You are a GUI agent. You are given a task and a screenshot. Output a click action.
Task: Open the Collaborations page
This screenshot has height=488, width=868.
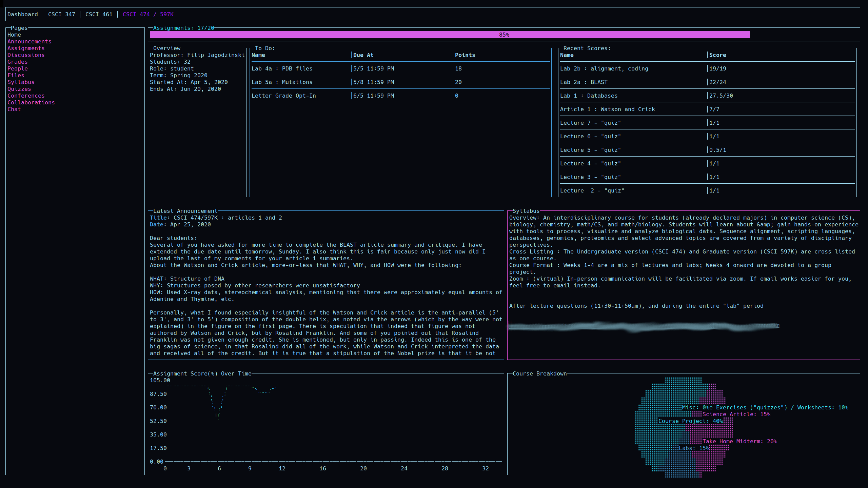pyautogui.click(x=31, y=102)
